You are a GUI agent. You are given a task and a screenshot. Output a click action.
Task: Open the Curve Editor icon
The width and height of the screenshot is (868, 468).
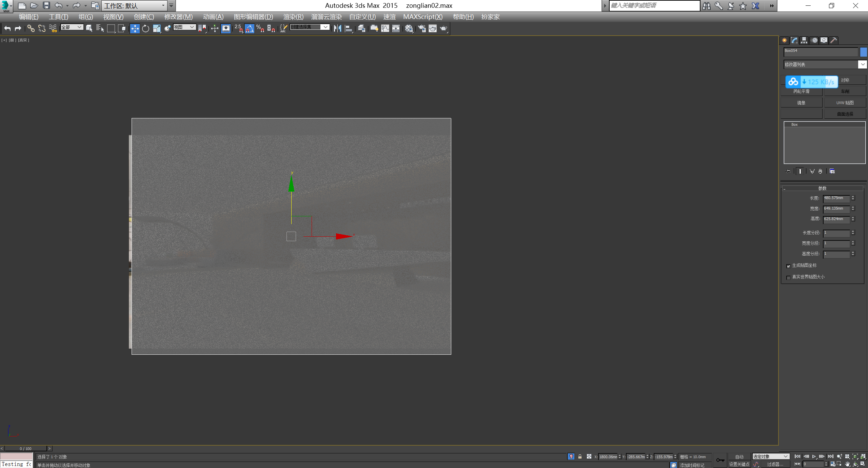[x=385, y=28]
